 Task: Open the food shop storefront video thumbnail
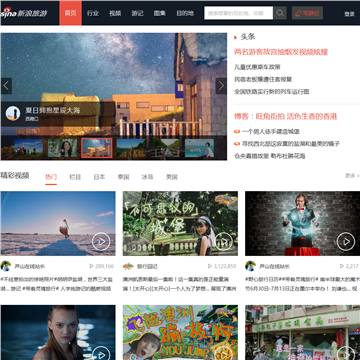point(303,332)
